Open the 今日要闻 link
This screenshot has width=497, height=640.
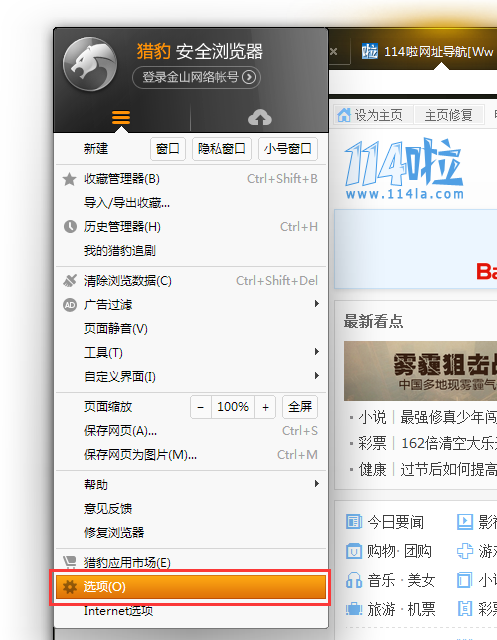(x=395, y=522)
